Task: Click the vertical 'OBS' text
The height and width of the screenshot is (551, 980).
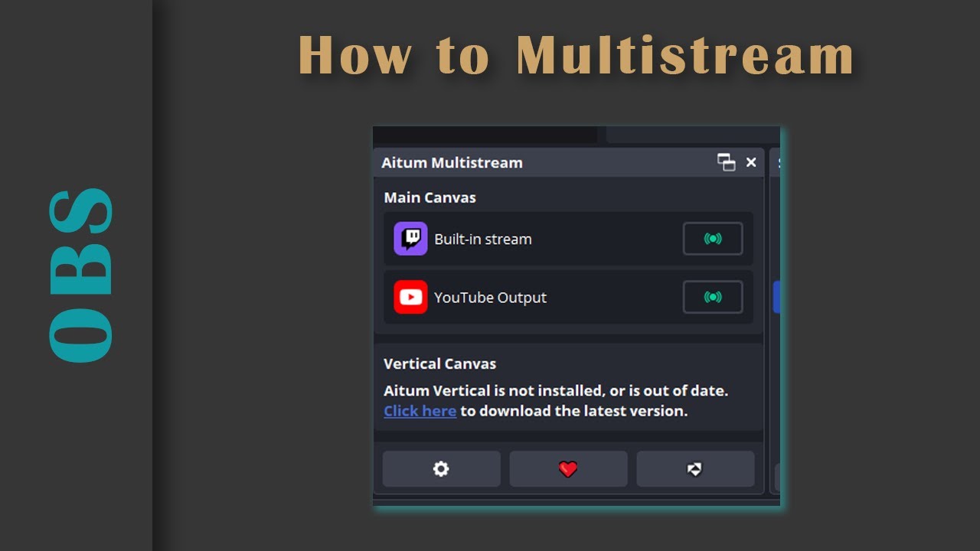Action: click(x=81, y=275)
